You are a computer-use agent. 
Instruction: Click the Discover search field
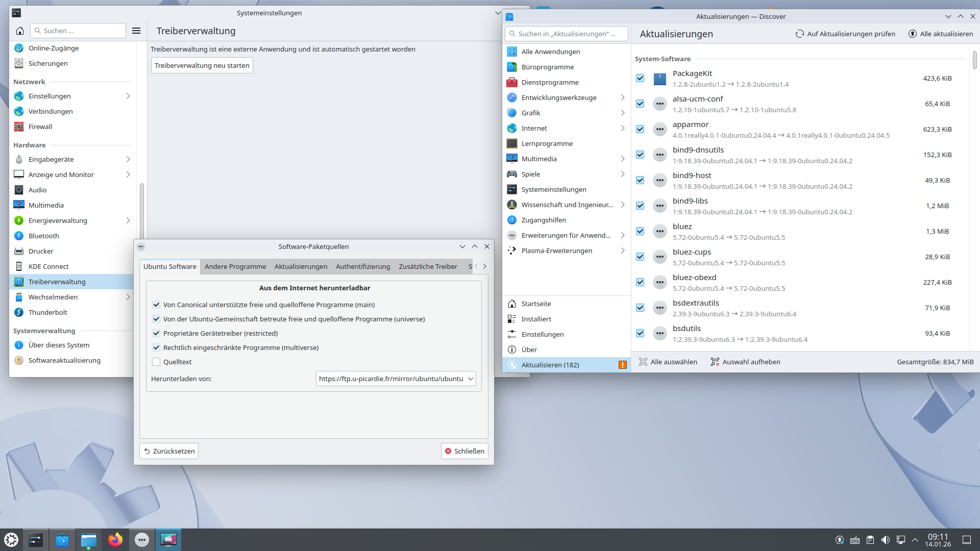click(x=566, y=34)
